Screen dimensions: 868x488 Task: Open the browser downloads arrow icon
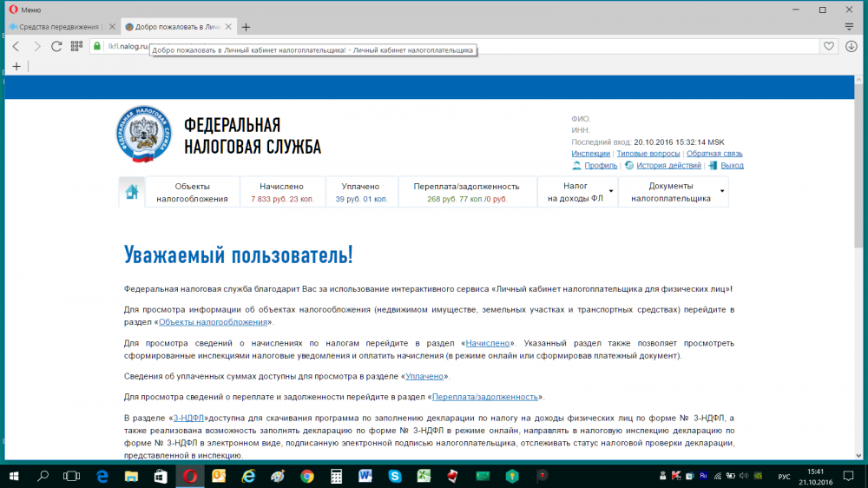point(851,46)
